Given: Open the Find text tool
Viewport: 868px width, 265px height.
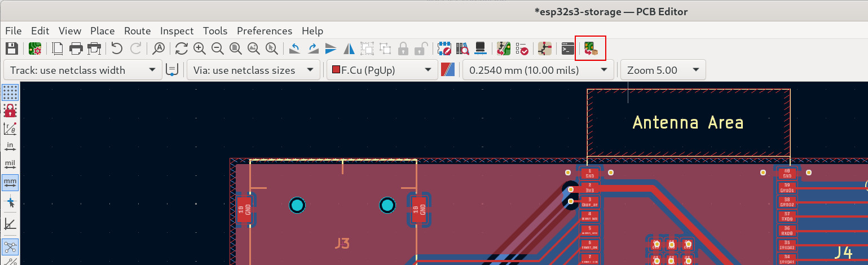Looking at the screenshot, I should coord(159,48).
